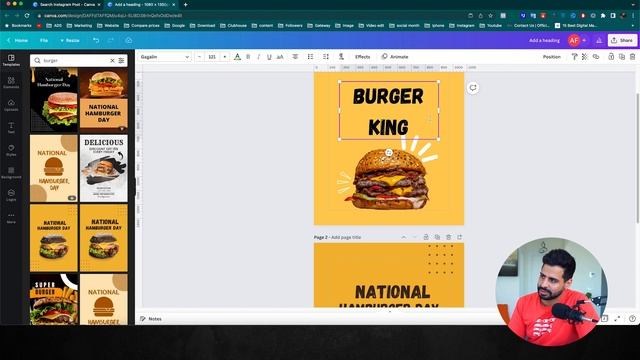Open the Elements sidebar panel

11,82
